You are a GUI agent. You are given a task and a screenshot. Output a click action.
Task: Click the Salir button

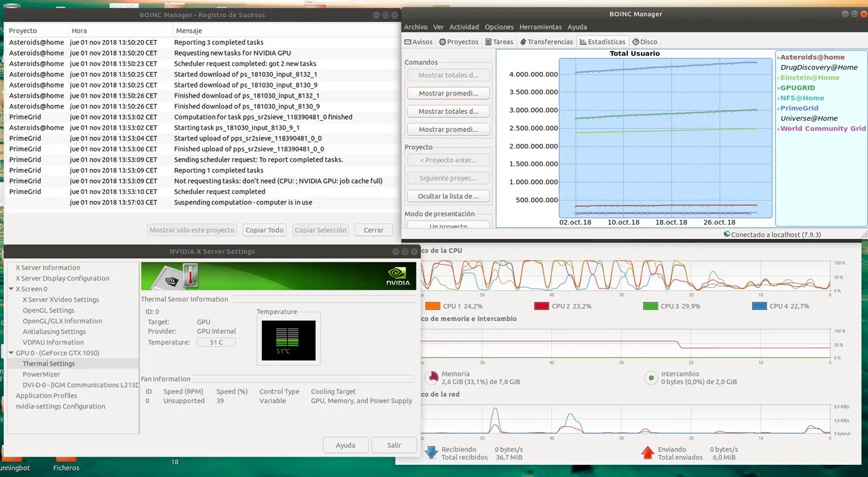tap(394, 445)
